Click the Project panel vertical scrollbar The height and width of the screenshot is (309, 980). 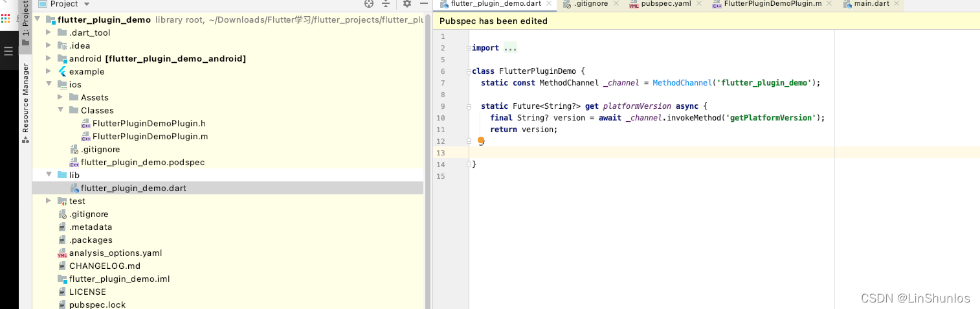(428, 161)
